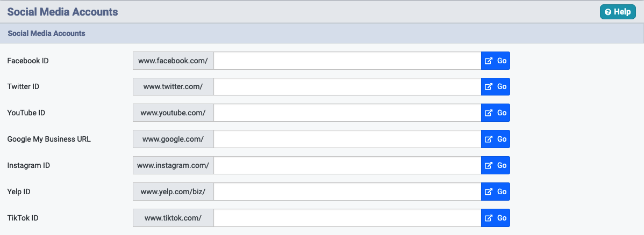Click the www.instagram.com/ prefix label
This screenshot has height=235, width=644.
coord(173,165)
